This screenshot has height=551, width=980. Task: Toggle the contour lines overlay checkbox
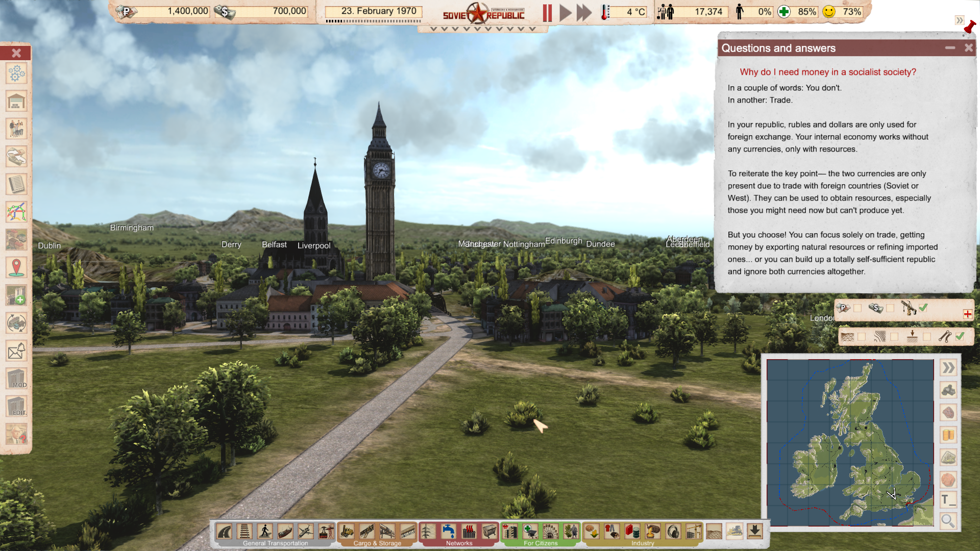point(894,337)
